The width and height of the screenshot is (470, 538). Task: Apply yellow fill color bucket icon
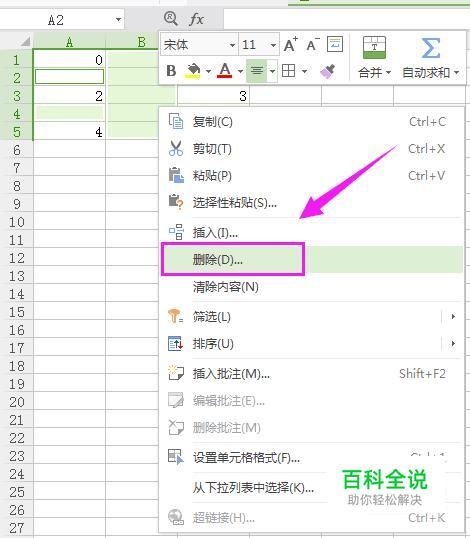193,71
